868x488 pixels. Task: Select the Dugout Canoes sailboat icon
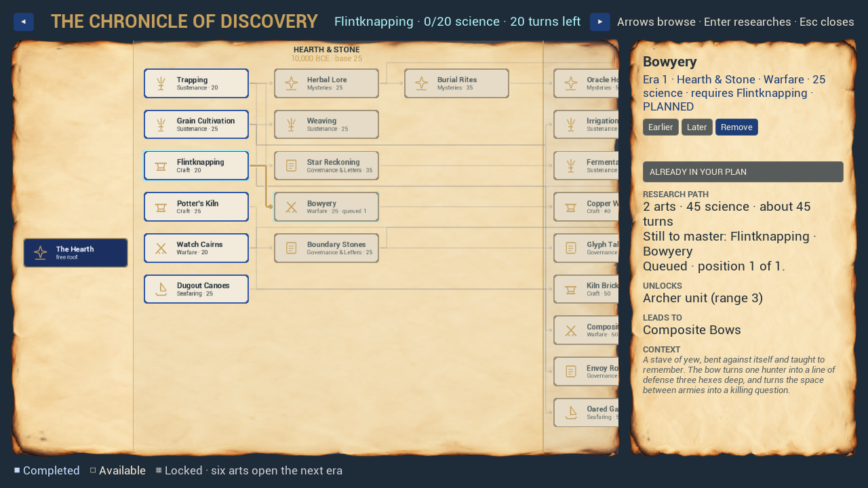161,289
